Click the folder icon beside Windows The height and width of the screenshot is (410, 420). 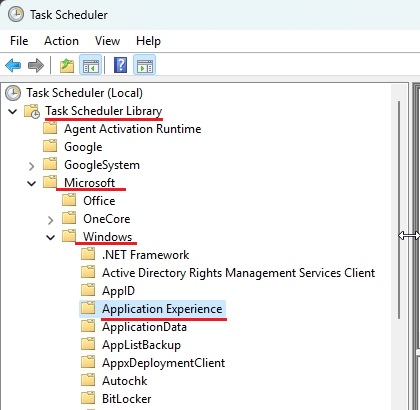[x=69, y=236]
